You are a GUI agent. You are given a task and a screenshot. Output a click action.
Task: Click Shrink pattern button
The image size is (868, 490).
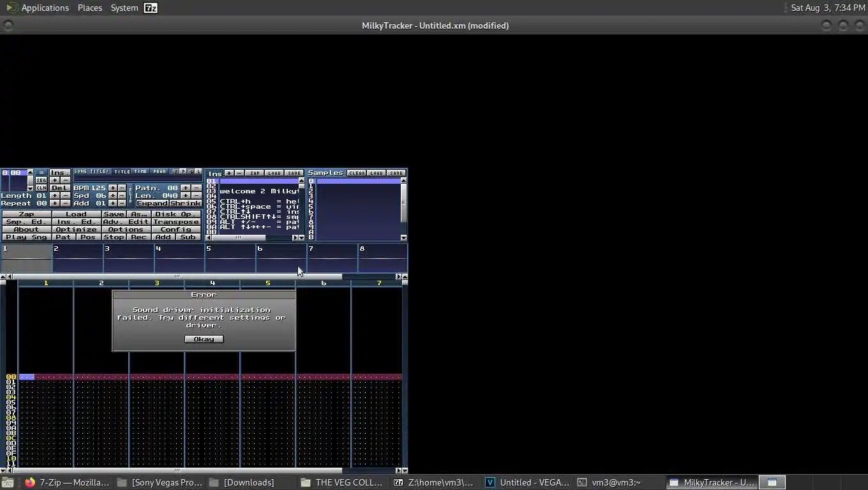[185, 204]
